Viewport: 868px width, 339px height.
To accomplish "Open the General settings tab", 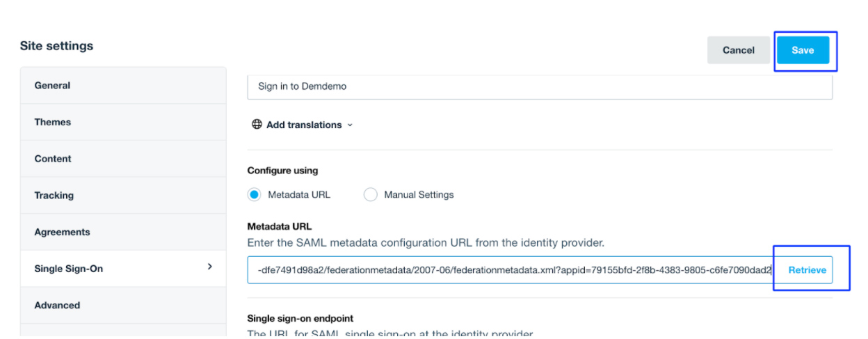I will [53, 86].
